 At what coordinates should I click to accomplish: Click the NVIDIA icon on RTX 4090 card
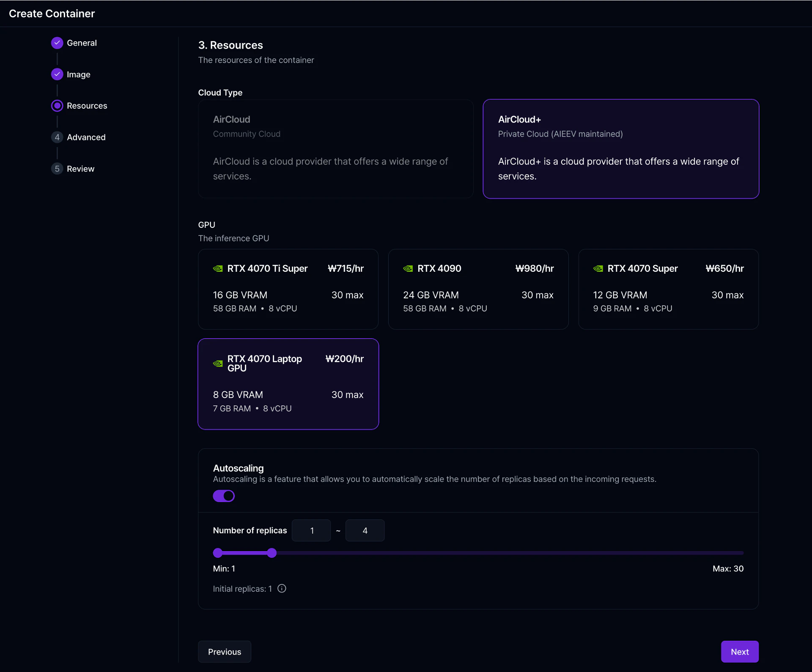coord(408,268)
